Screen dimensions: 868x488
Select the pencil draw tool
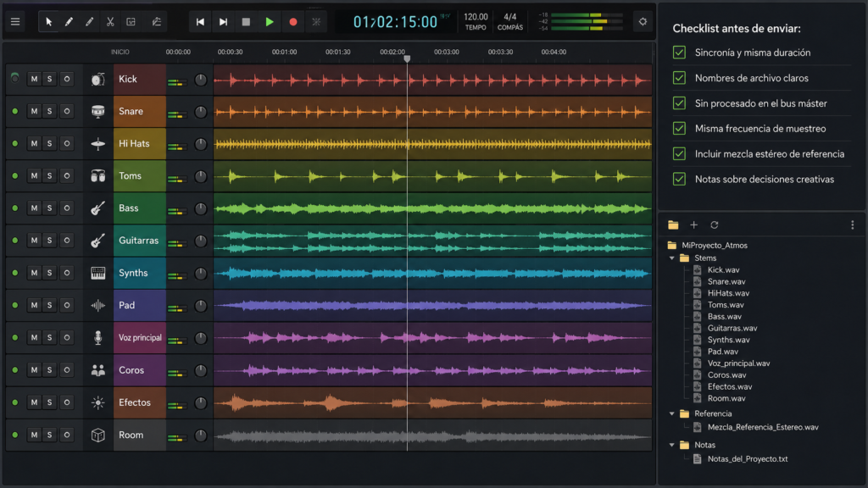tap(70, 21)
